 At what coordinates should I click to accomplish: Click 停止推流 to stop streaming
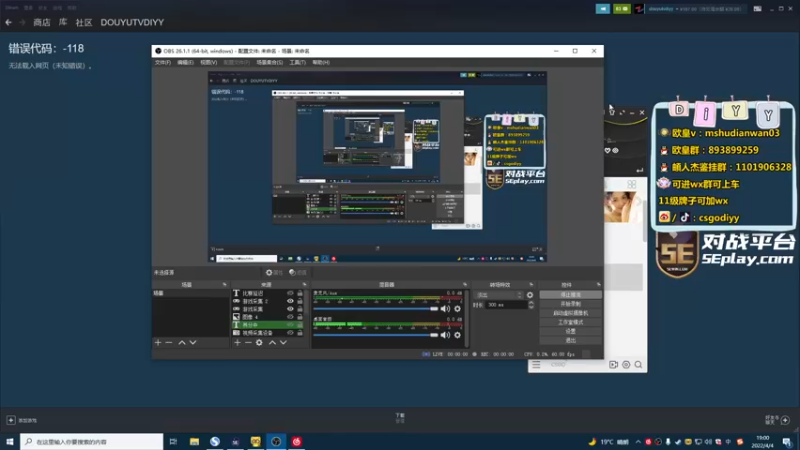click(x=570, y=295)
